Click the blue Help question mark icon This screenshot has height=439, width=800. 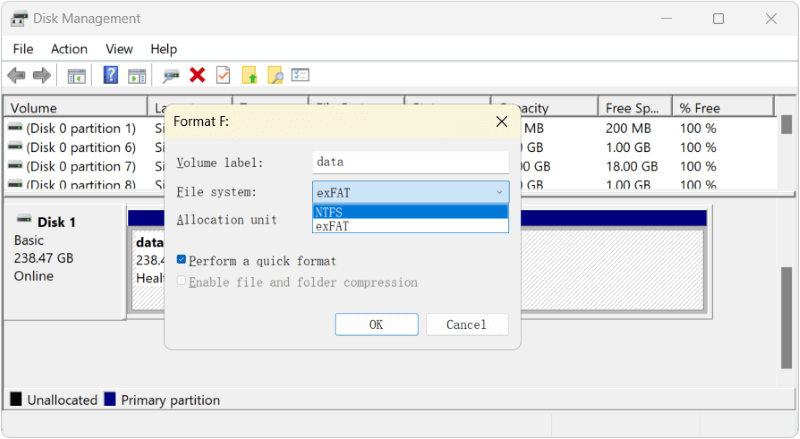[111, 76]
